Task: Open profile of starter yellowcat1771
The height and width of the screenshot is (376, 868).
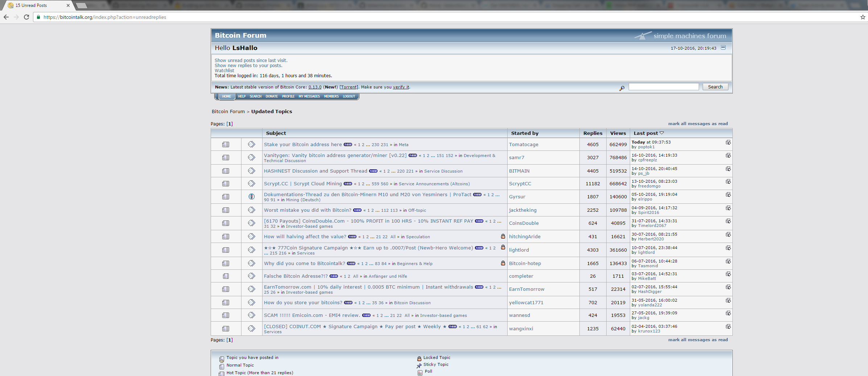Action: pyautogui.click(x=526, y=303)
